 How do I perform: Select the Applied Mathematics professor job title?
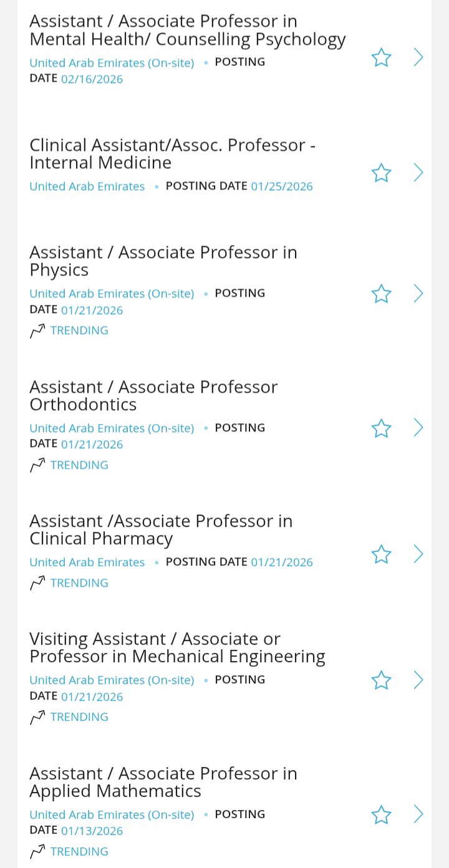coord(163,782)
